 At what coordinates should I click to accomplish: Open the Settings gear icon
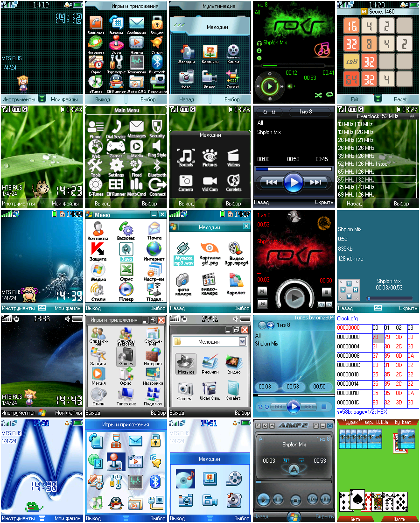point(116,165)
